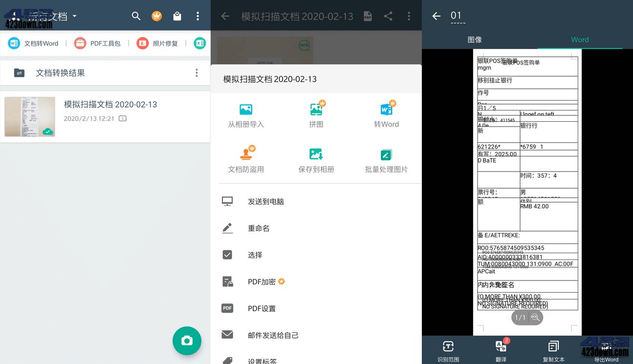Viewport: 633px width, 364px height.
Task: Import images via 从相册导入
Action: click(245, 113)
